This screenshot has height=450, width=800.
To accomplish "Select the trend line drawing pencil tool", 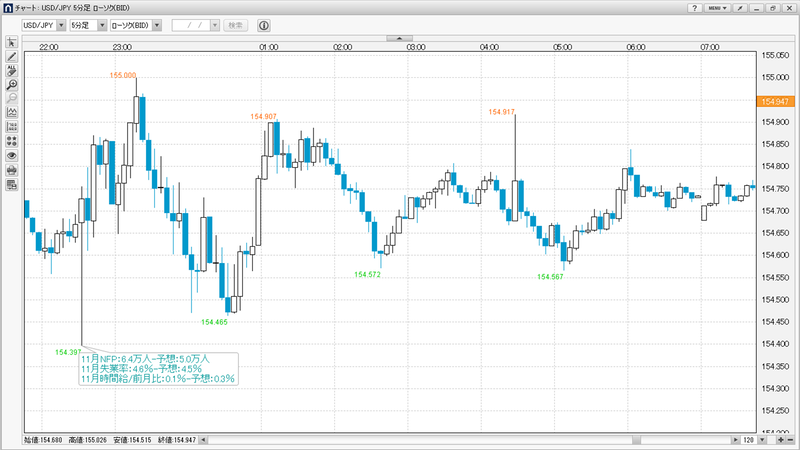I will 11,57.
